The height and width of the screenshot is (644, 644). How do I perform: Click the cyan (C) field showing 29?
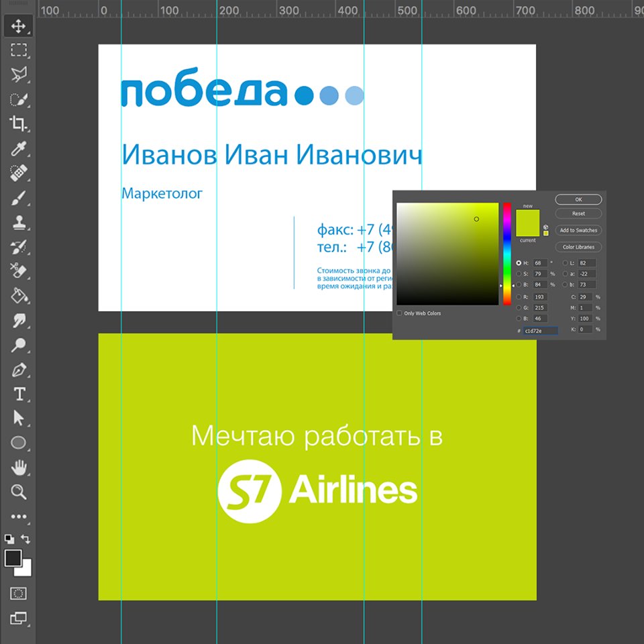585,297
